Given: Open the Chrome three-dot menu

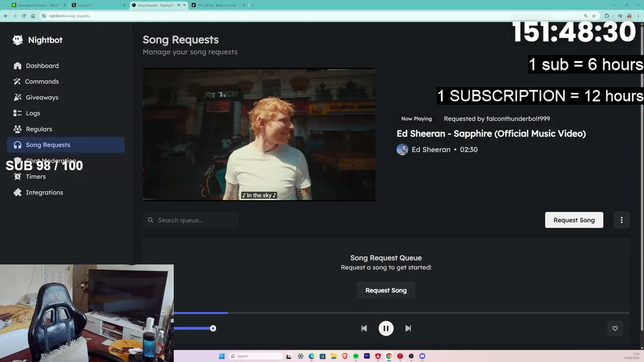Looking at the screenshot, I should (x=639, y=16).
